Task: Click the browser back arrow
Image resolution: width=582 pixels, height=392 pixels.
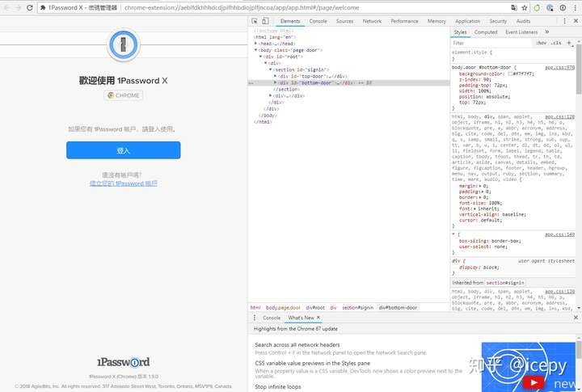Action: [x=6, y=8]
